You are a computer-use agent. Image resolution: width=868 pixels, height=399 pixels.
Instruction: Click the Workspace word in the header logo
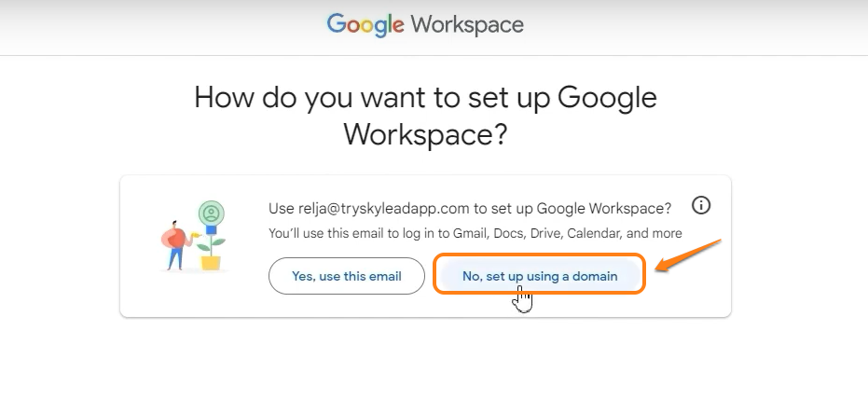(467, 24)
